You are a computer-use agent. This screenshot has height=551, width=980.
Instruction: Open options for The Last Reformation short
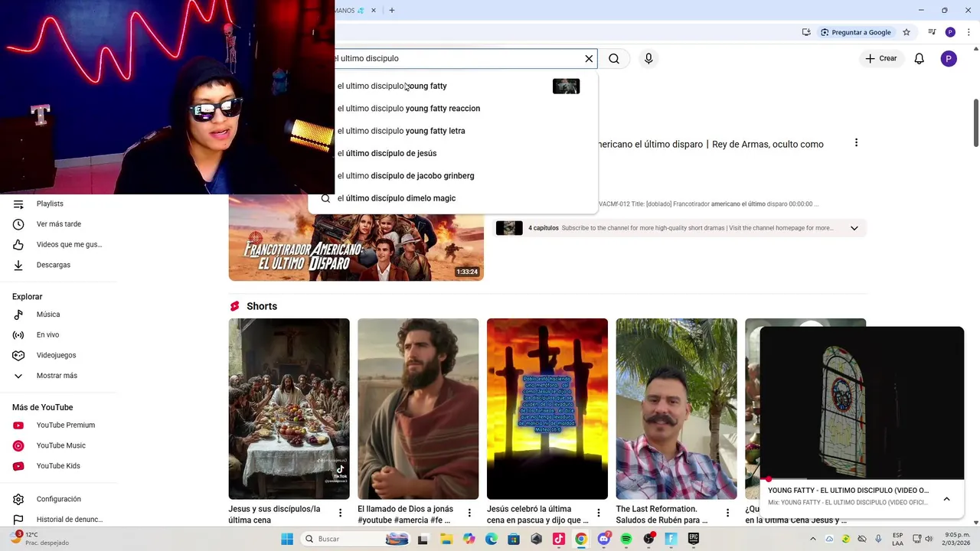click(x=728, y=513)
